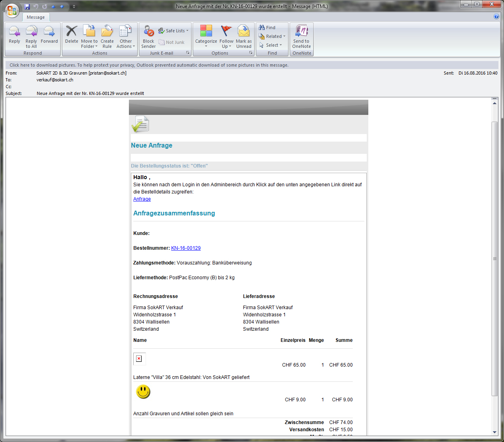Click sender SokART 2D & 3D Gravuren

81,73
